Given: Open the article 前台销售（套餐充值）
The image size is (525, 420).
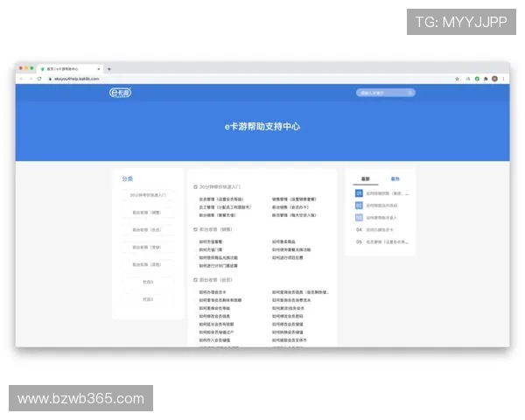Looking at the screenshot, I should point(217,215).
